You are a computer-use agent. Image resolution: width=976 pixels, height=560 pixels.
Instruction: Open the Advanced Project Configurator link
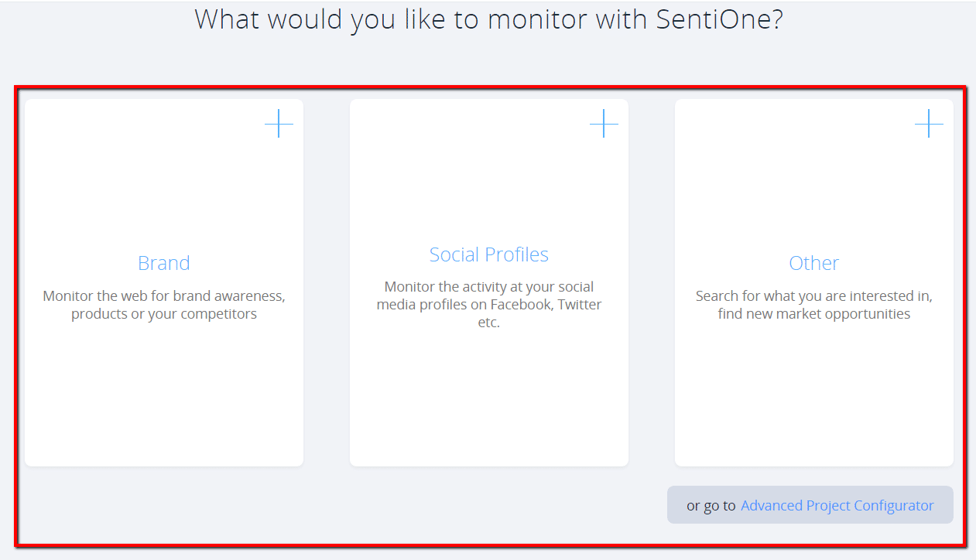tap(837, 506)
